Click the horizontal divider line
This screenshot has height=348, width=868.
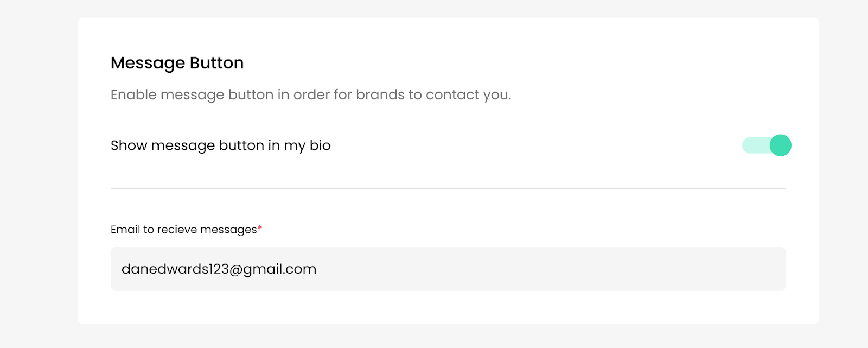point(448,189)
